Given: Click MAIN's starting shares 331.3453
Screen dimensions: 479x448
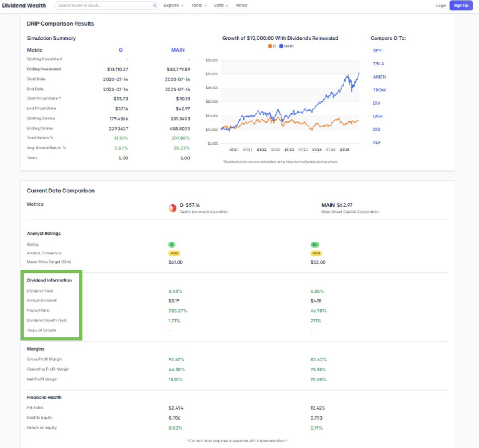Looking at the screenshot, I should [x=180, y=119].
